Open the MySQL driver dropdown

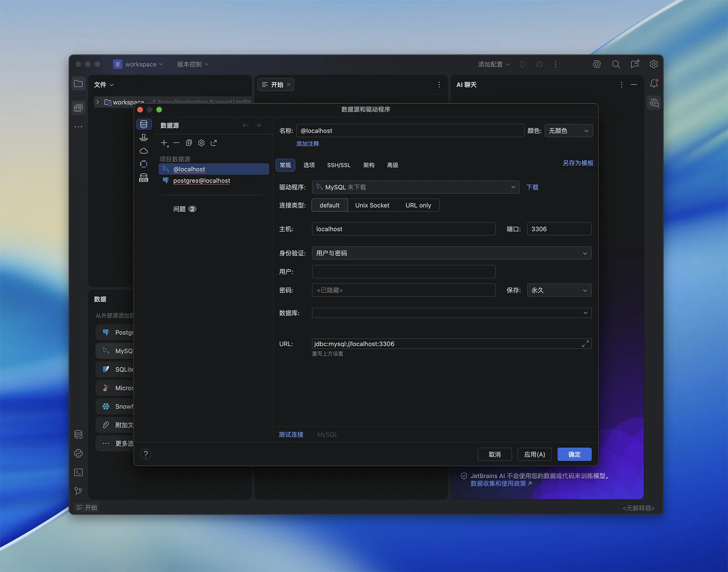click(x=415, y=187)
